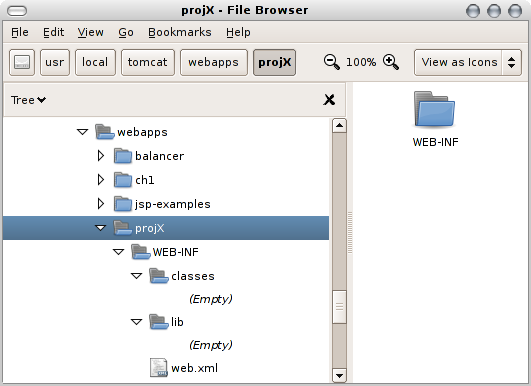Select the jsp-examples label in tree
Image resolution: width=531 pixels, height=386 pixels.
[x=173, y=205]
